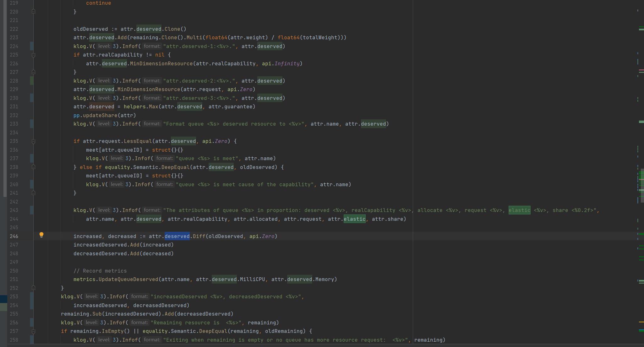Click line number 246 in the gutter
644x347 pixels.
pyautogui.click(x=14, y=236)
